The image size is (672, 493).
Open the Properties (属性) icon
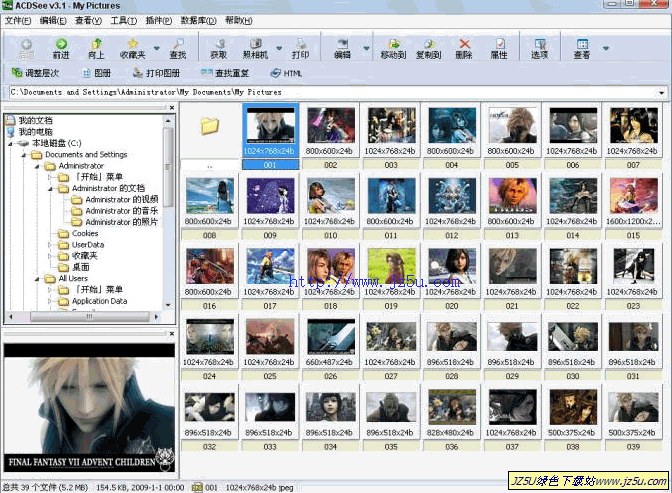pos(499,48)
